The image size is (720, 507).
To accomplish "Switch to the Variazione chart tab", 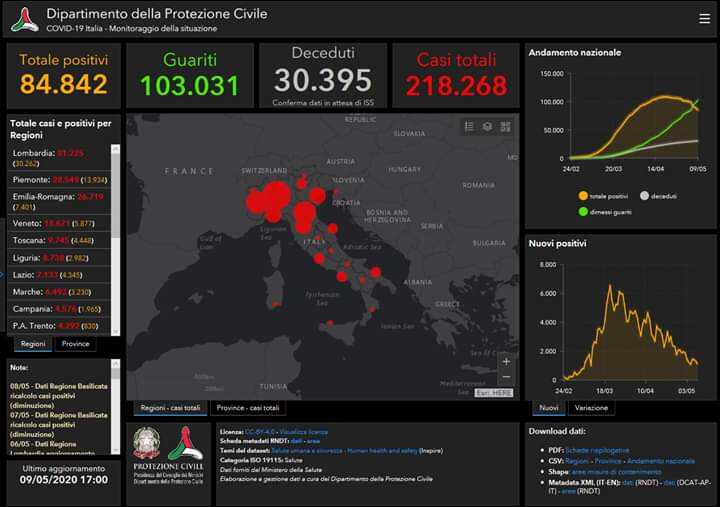I will [591, 408].
